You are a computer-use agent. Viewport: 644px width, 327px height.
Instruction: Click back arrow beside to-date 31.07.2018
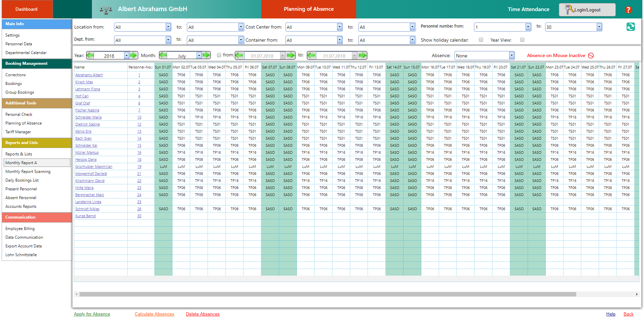pyautogui.click(x=311, y=55)
